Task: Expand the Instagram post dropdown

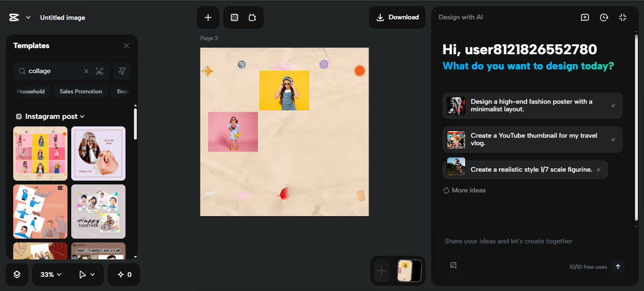Action: pyautogui.click(x=82, y=116)
